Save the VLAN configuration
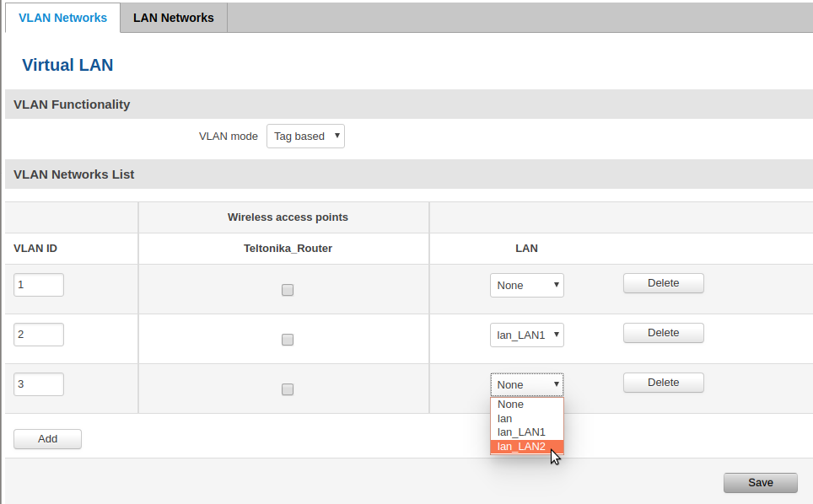Image resolution: width=813 pixels, height=504 pixels. pyautogui.click(x=760, y=483)
